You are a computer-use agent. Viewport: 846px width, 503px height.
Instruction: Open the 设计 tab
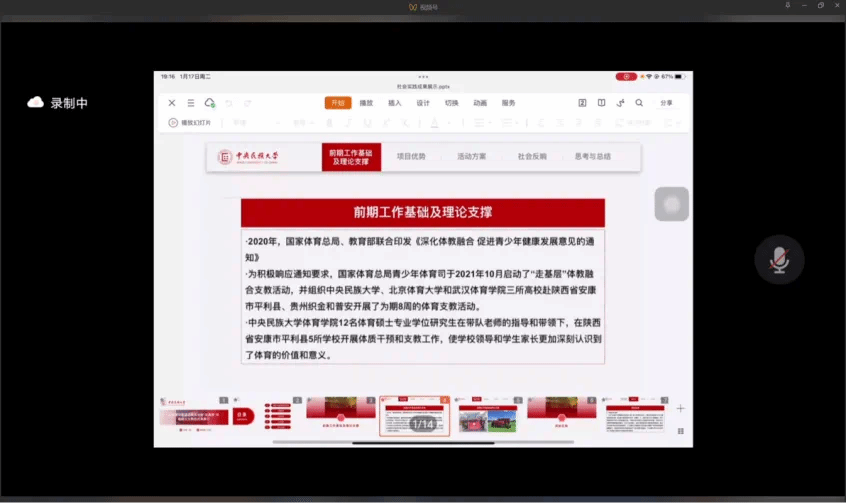(x=423, y=103)
